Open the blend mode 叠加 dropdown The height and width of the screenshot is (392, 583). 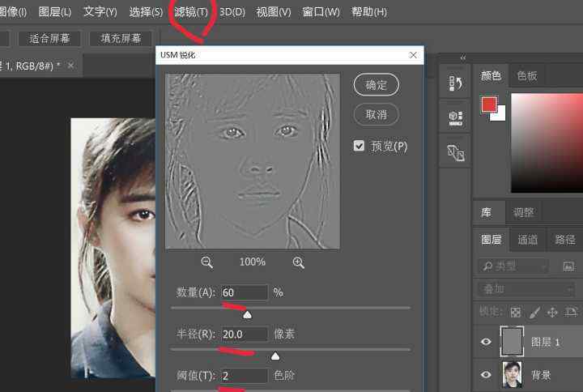(x=513, y=289)
